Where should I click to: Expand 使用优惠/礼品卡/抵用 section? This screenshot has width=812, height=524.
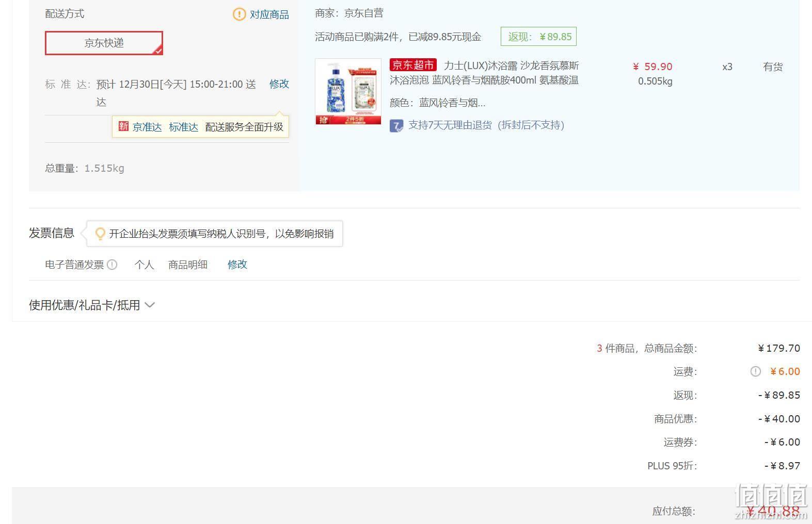91,305
